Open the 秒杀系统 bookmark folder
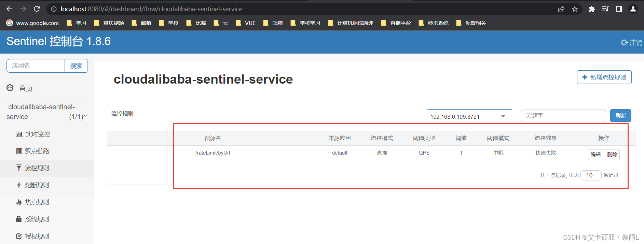The height and width of the screenshot is (244, 644). pos(433,23)
